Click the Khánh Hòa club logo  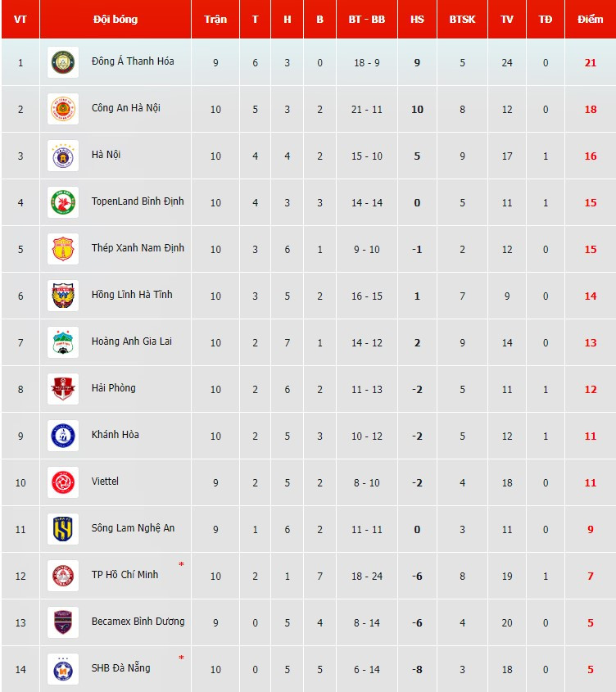(x=63, y=436)
